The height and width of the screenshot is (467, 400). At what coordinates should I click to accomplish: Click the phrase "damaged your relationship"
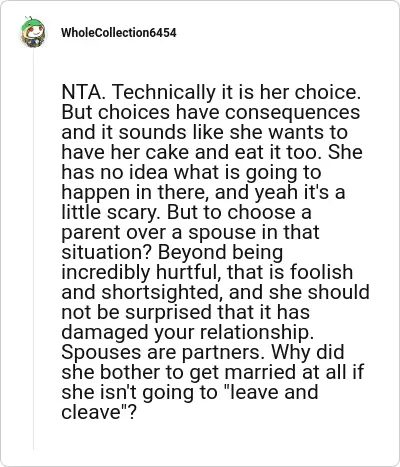(186, 332)
